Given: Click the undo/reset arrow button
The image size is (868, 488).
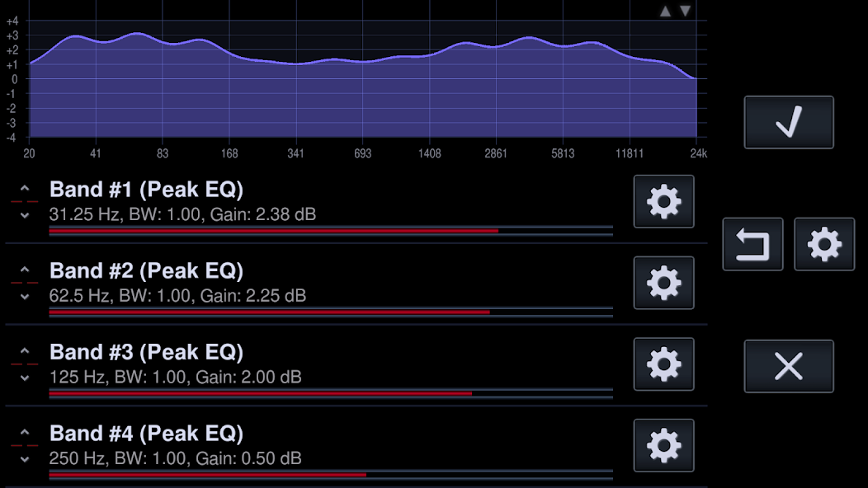Looking at the screenshot, I should coord(752,244).
